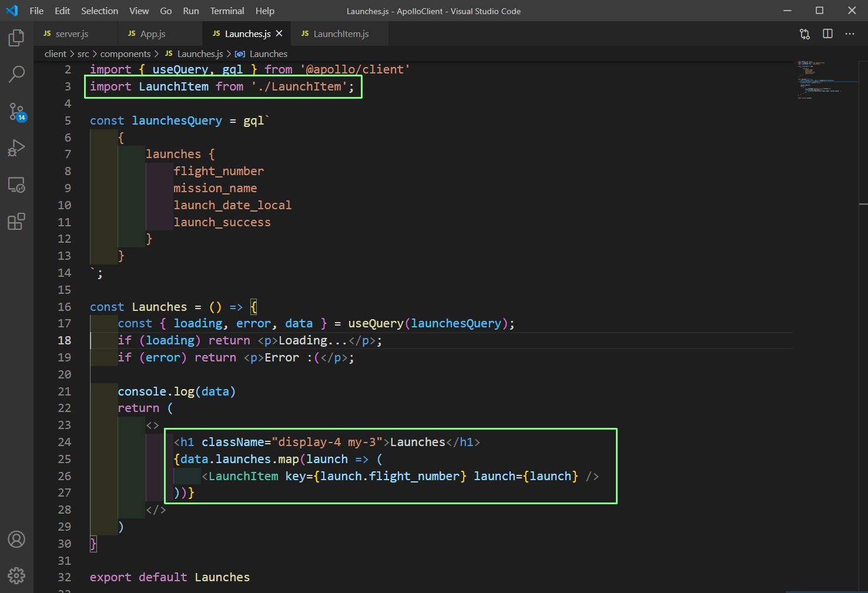The width and height of the screenshot is (868, 593).
Task: Open the Remote Explorer icon
Action: coord(16,185)
